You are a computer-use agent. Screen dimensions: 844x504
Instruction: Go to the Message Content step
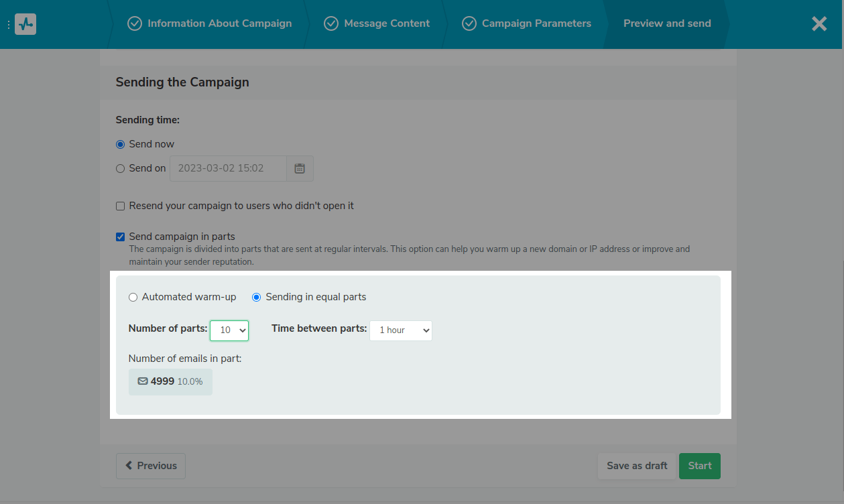tap(387, 23)
